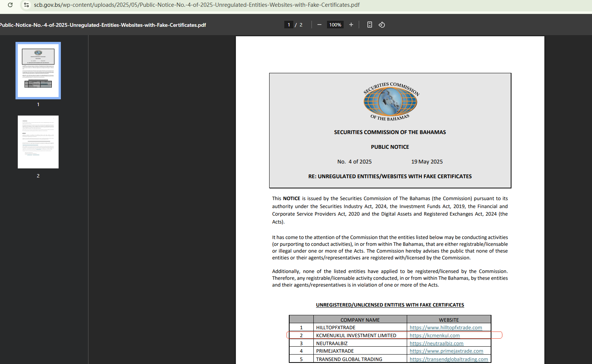Select the NEUTRAALBIZ company name cell
This screenshot has height=364, width=592.
[x=360, y=343]
